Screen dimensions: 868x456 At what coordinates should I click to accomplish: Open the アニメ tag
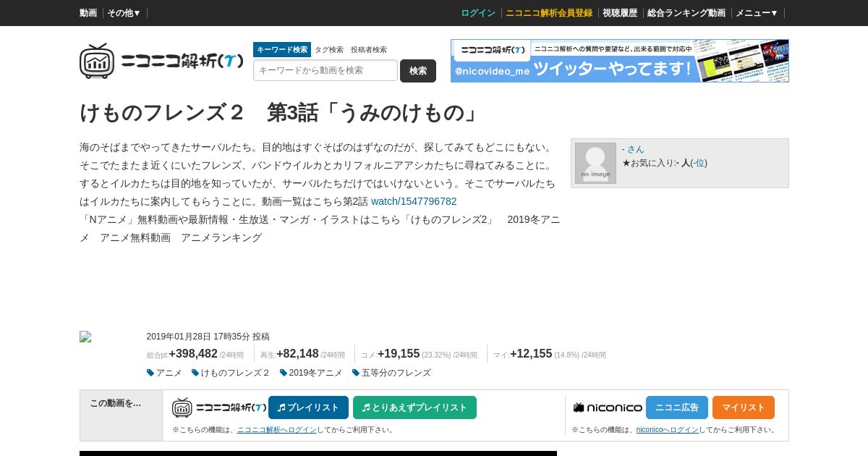[169, 373]
